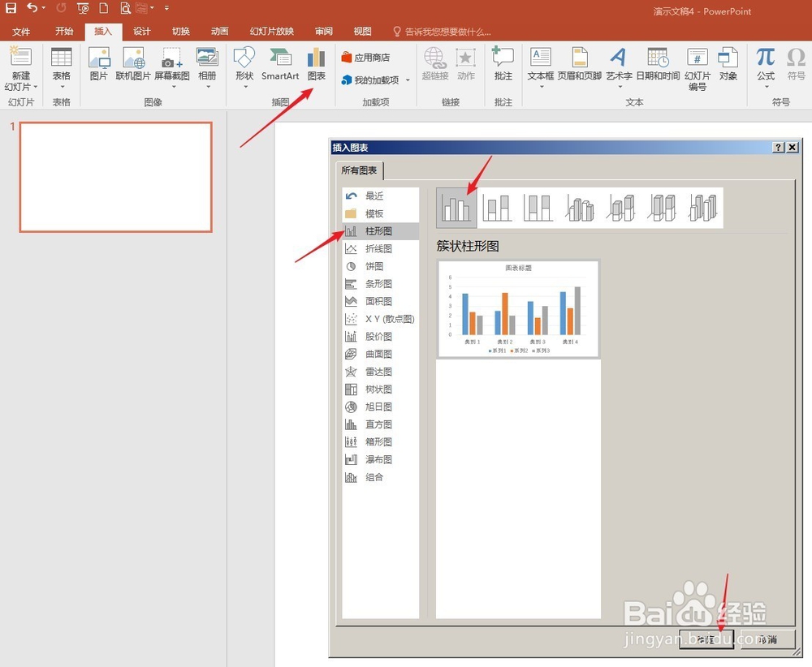
Task: Select Stock (股价图) chart category
Action: (381, 337)
